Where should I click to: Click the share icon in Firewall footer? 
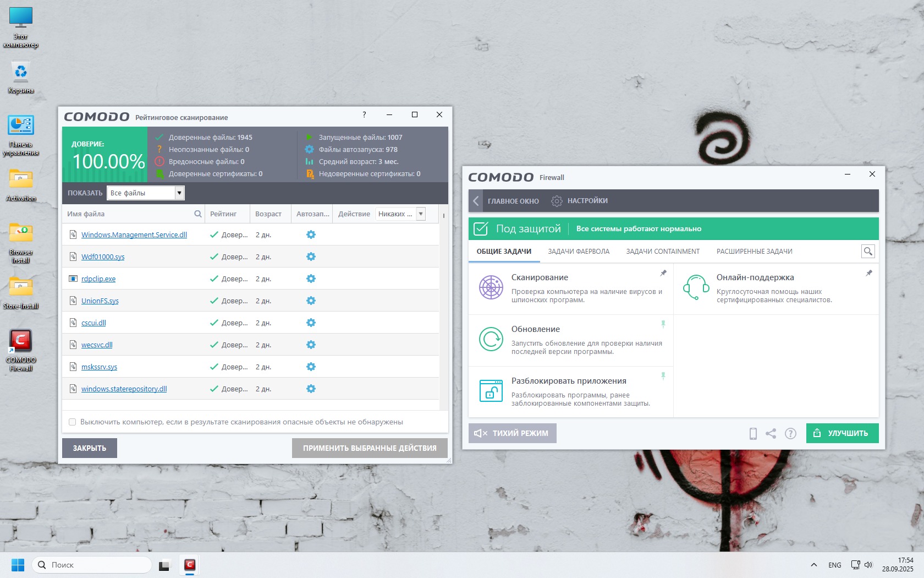tap(771, 434)
